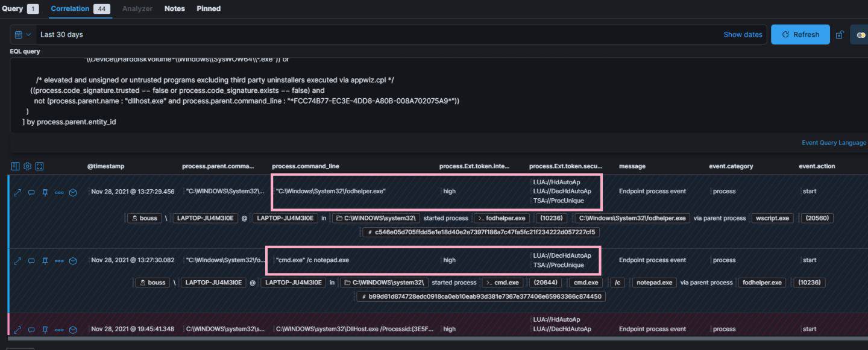Expand event details for fodhelper.exe row
The height and width of the screenshot is (350, 868).
17,192
